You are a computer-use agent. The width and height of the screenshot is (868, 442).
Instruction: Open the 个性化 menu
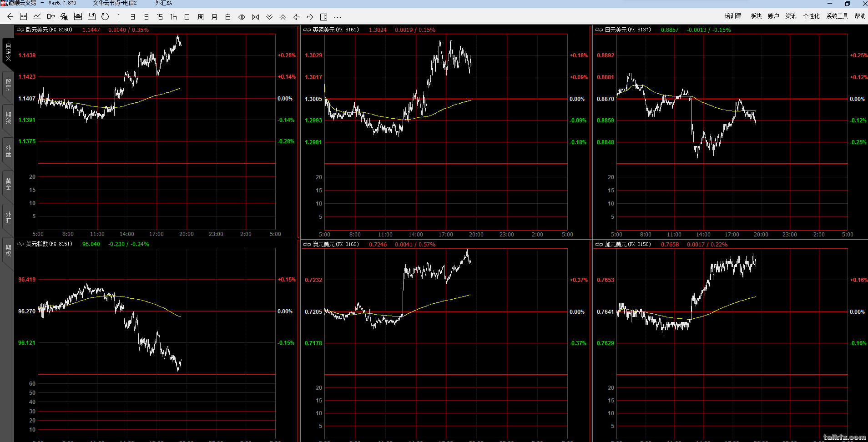point(811,16)
